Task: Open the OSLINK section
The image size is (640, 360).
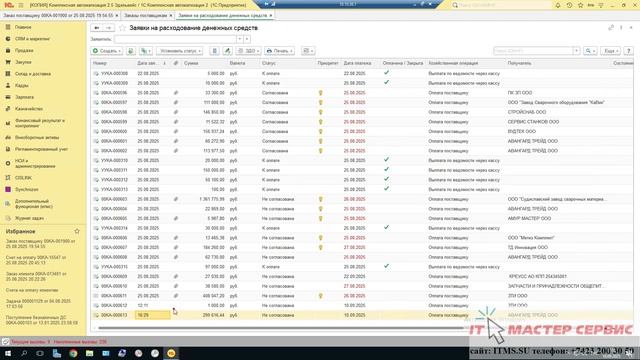Action: click(23, 178)
